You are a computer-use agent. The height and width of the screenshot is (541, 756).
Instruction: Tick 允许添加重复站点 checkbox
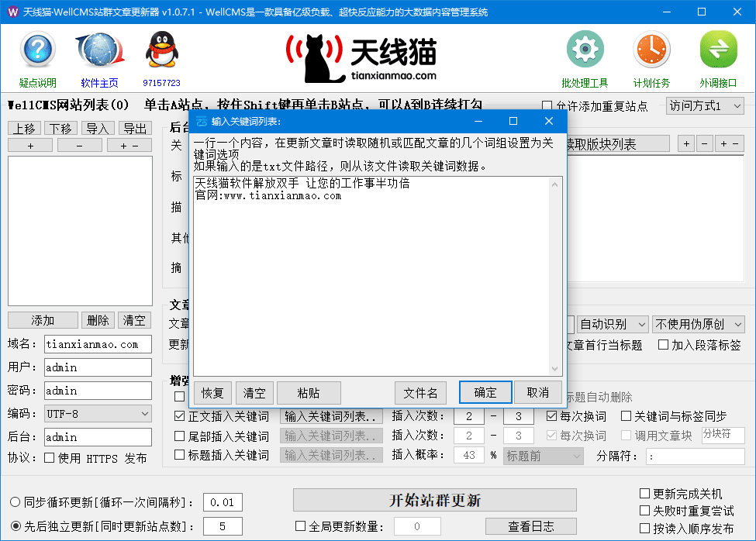[547, 105]
